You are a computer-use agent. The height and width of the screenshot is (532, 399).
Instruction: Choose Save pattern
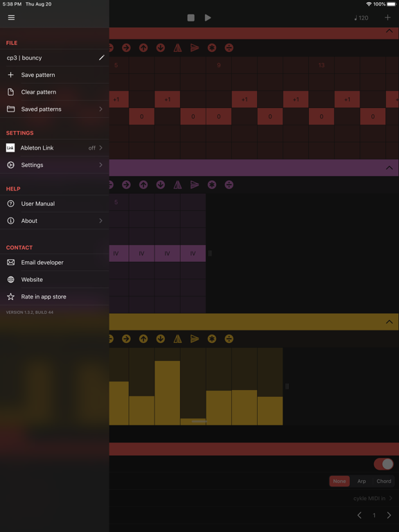click(54, 75)
